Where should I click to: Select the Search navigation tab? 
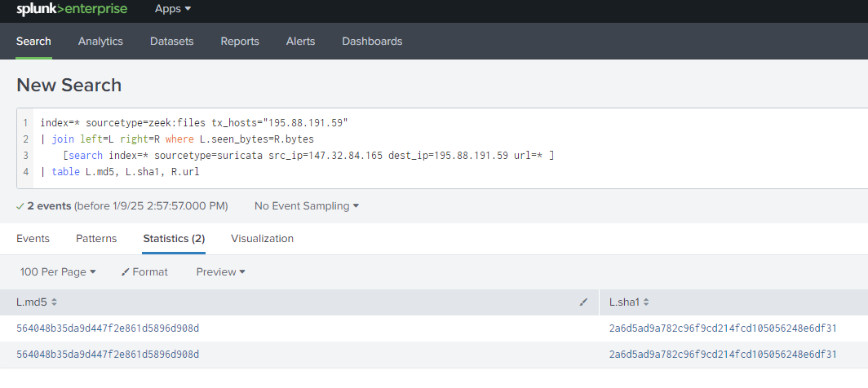(33, 42)
